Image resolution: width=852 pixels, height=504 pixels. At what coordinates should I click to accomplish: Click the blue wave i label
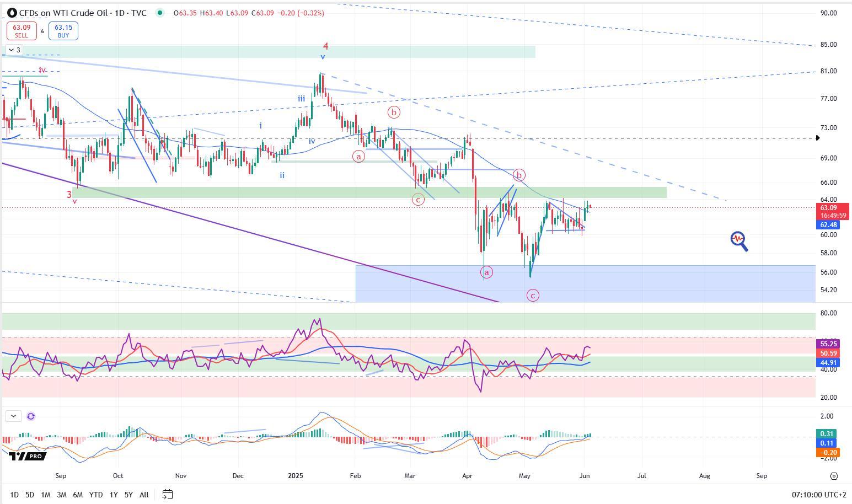click(260, 126)
